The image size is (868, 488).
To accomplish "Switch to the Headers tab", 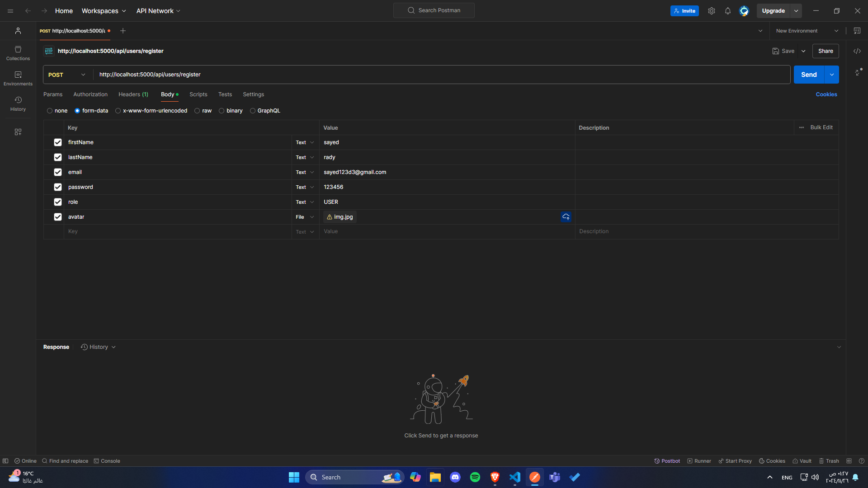I will [133, 94].
